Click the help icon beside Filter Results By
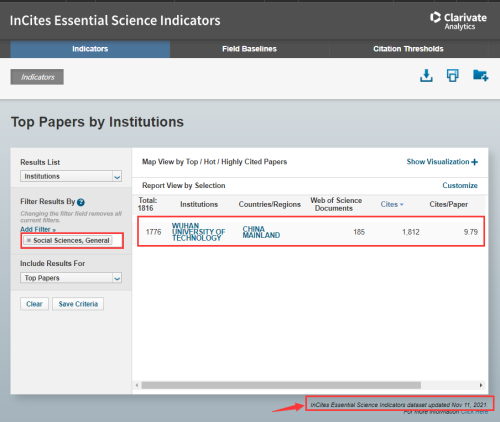 [x=81, y=202]
